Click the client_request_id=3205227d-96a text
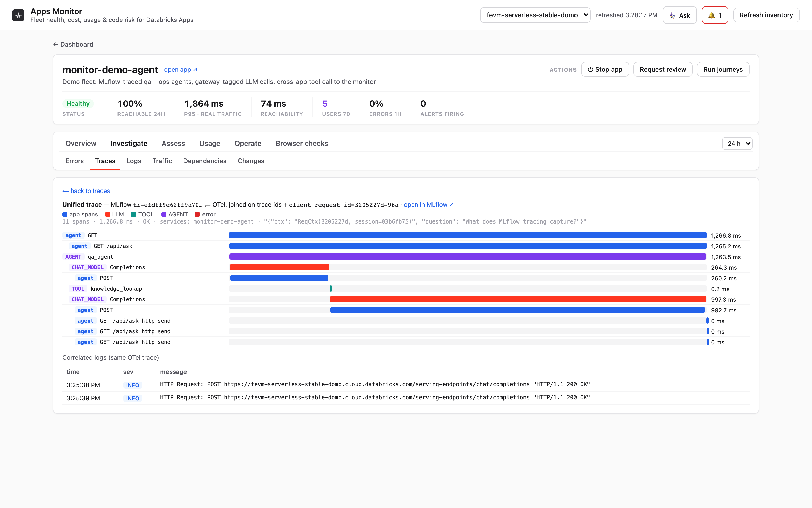 point(344,205)
